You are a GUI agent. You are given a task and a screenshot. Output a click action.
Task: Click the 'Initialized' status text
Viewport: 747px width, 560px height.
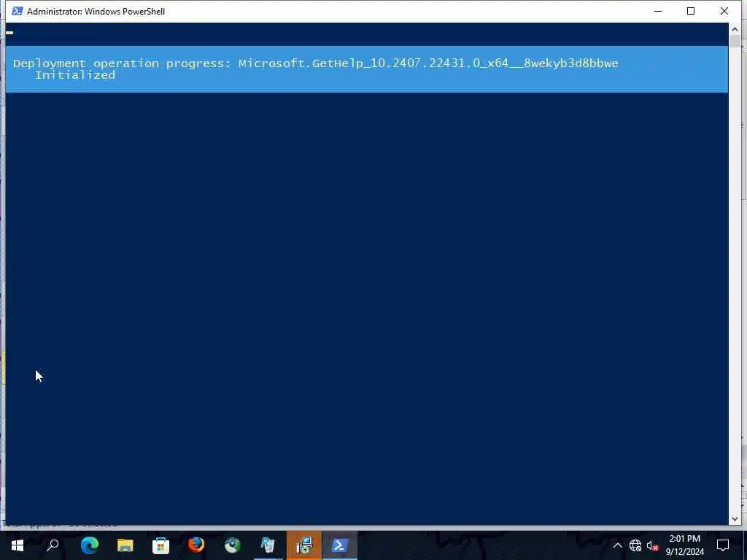coord(75,75)
